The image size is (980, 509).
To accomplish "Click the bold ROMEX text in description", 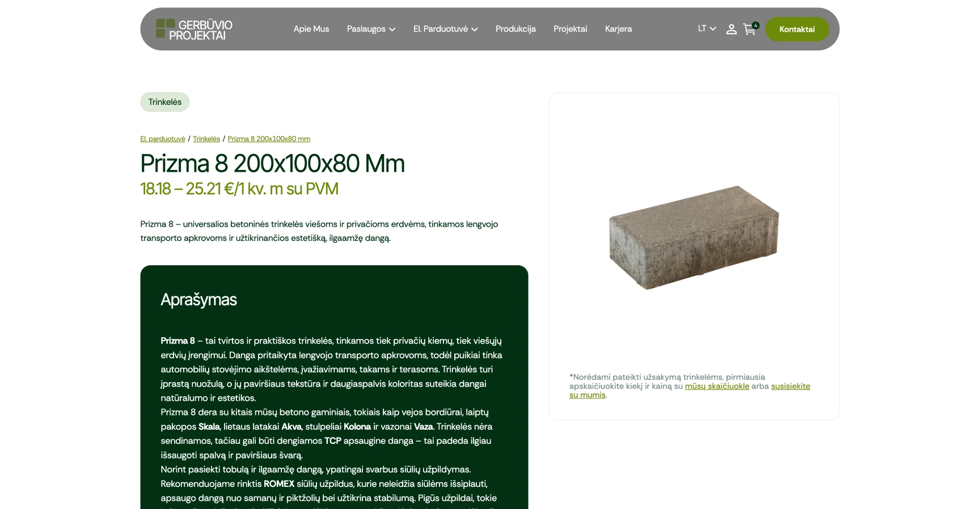I will tap(279, 484).
